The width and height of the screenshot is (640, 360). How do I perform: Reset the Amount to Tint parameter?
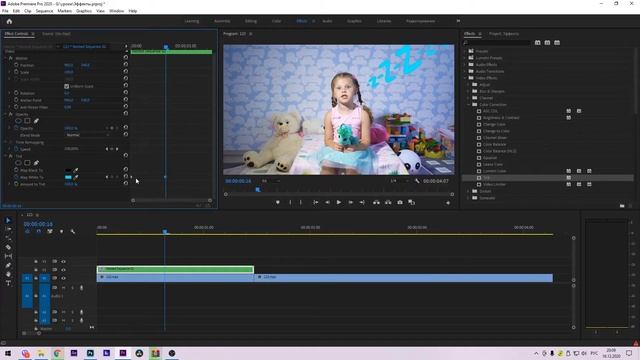(125, 184)
